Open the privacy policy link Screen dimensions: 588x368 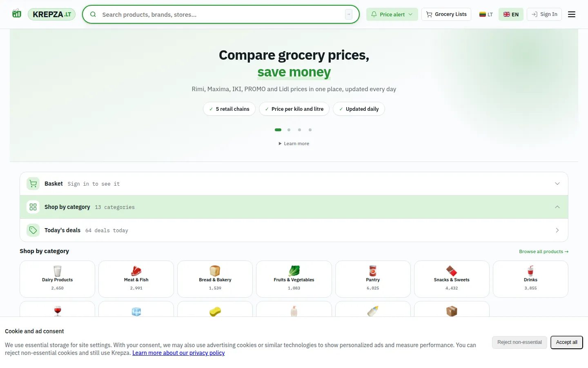(x=178, y=353)
